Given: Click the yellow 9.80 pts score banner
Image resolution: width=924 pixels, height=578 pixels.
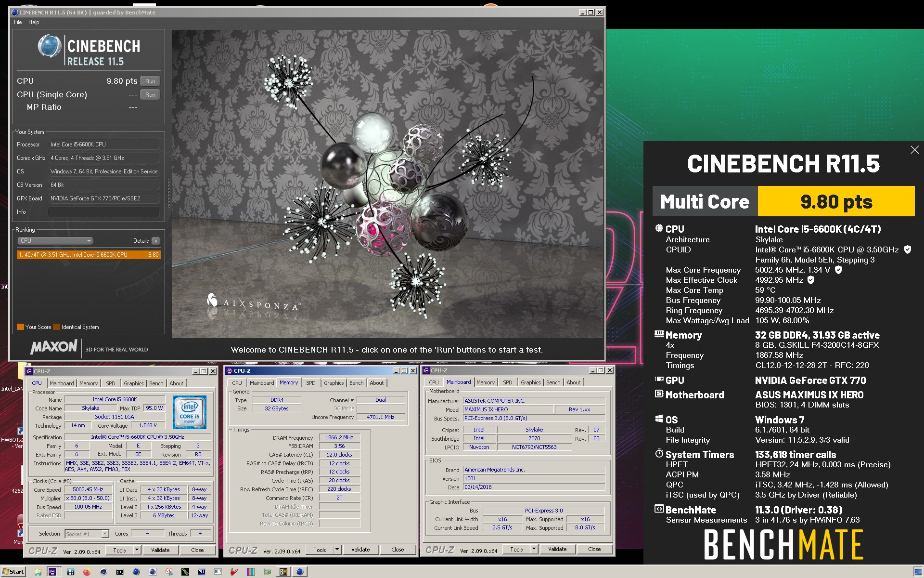Looking at the screenshot, I should [836, 201].
